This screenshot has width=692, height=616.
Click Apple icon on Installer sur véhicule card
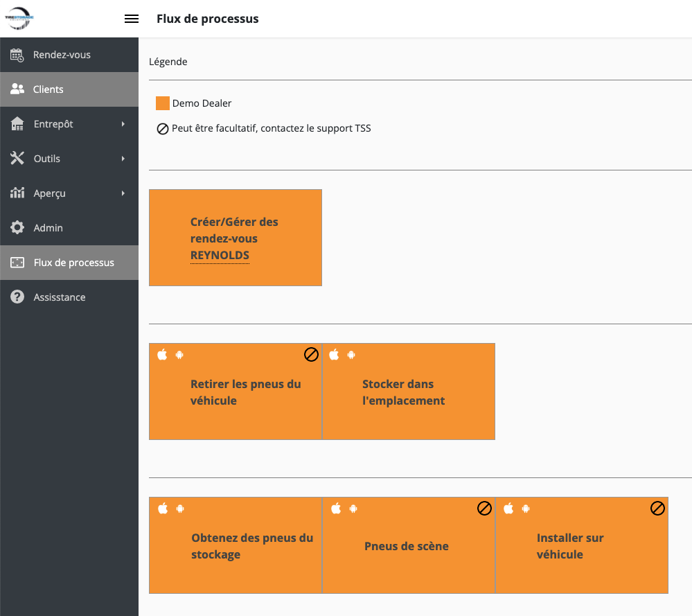509,509
